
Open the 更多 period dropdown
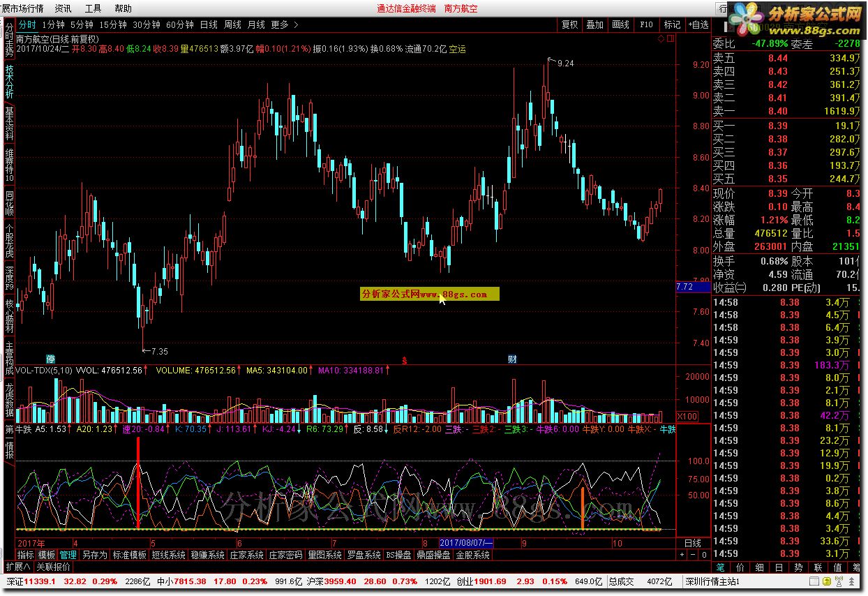point(285,24)
